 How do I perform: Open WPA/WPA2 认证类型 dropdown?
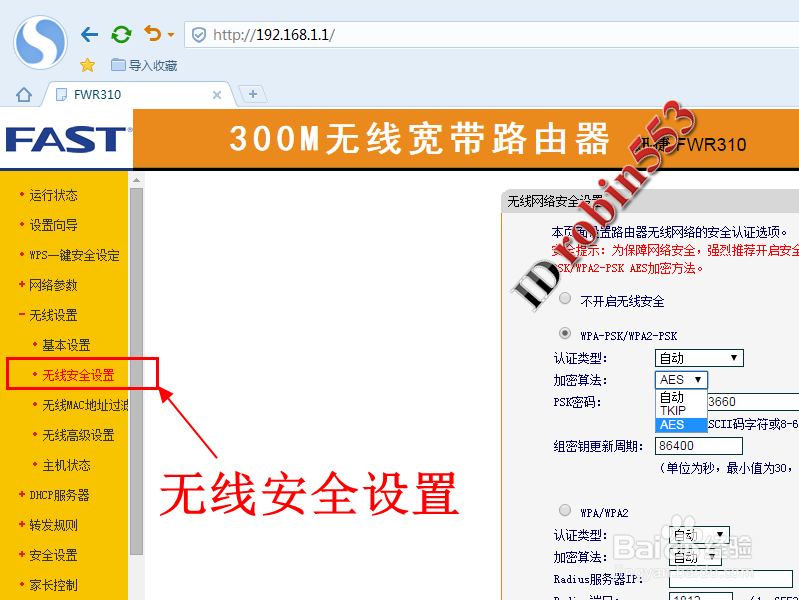[700, 535]
